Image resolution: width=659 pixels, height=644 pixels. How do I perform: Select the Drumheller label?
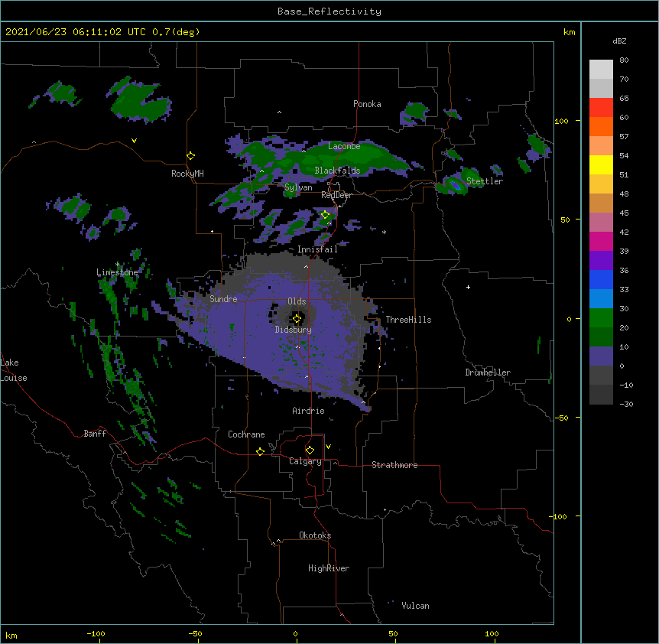coord(488,372)
